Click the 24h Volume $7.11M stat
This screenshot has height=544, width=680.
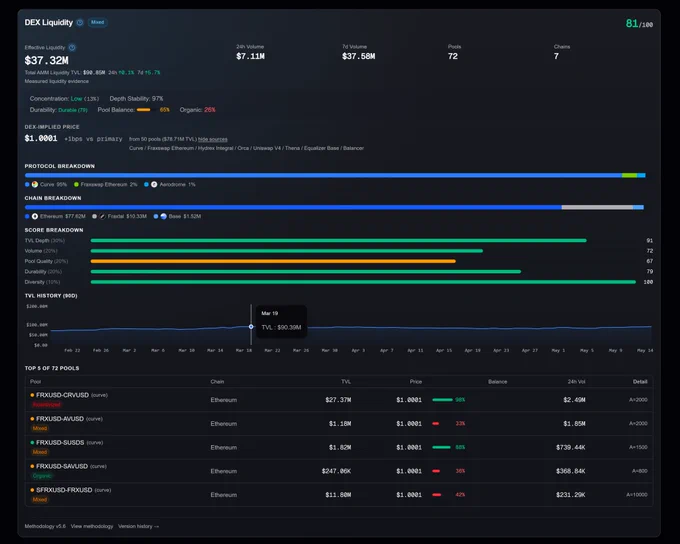point(251,52)
